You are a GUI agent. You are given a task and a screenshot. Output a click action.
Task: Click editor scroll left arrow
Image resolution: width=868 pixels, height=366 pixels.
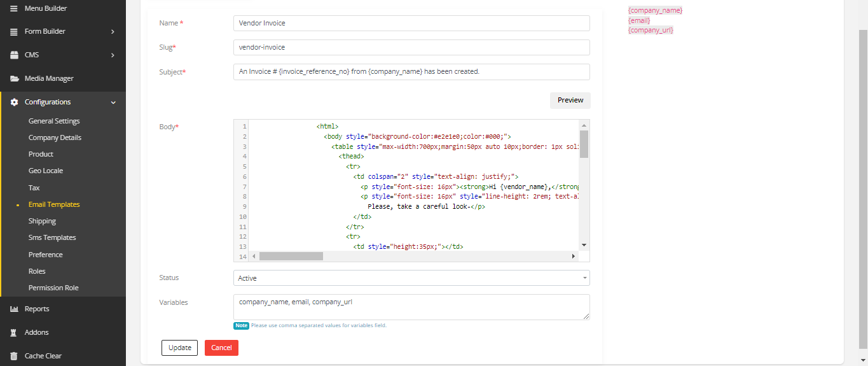coord(254,256)
